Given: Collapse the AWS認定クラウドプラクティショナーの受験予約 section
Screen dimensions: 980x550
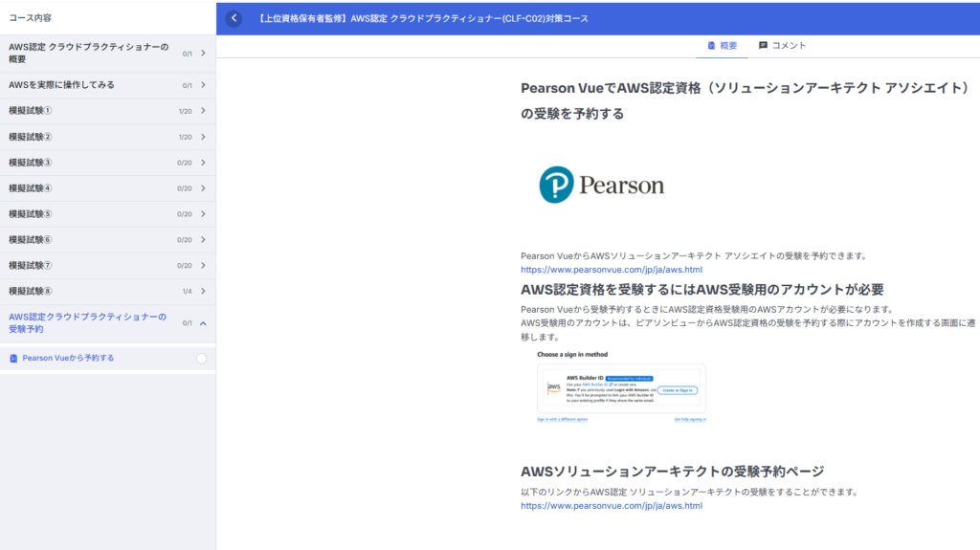Looking at the screenshot, I should [203, 322].
